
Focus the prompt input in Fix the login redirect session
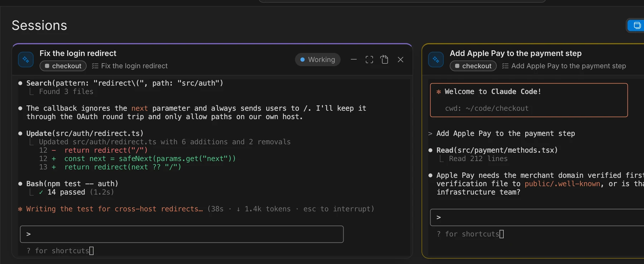coord(182,234)
